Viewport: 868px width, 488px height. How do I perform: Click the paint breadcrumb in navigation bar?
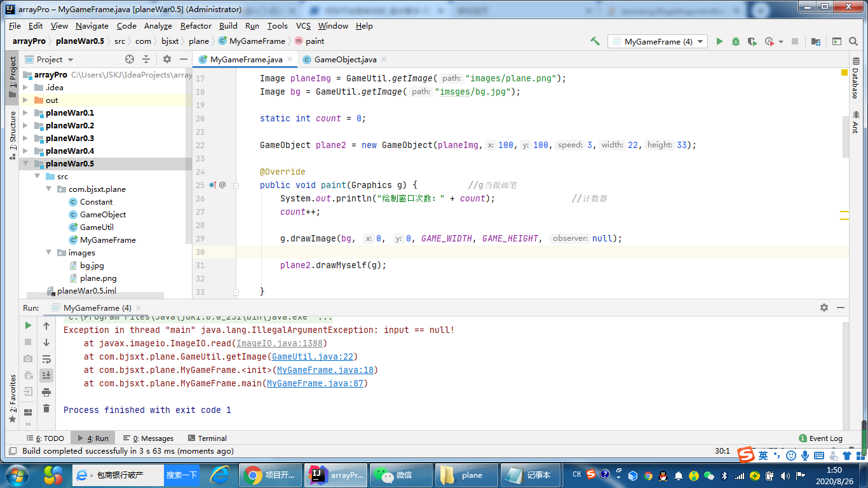point(309,41)
